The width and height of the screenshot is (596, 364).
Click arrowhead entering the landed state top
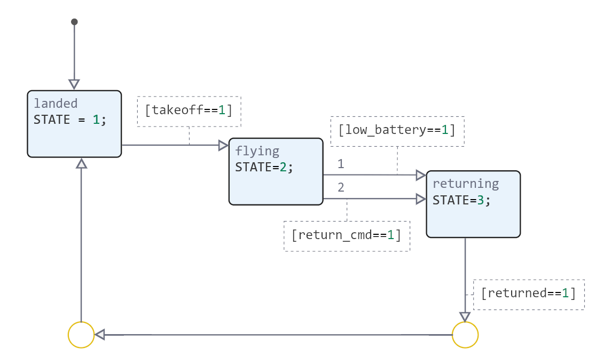[74, 84]
